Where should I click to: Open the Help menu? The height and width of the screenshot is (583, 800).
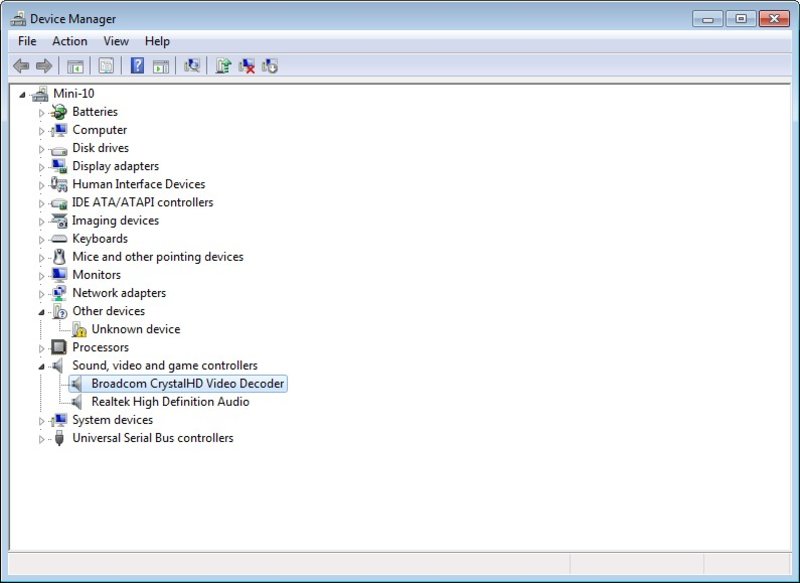pyautogui.click(x=157, y=41)
